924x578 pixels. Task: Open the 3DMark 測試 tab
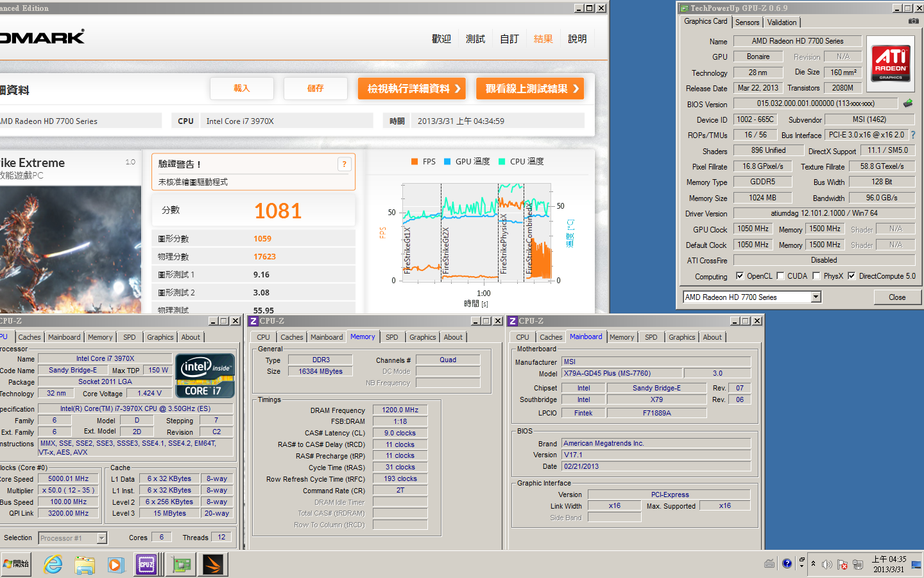click(x=475, y=39)
